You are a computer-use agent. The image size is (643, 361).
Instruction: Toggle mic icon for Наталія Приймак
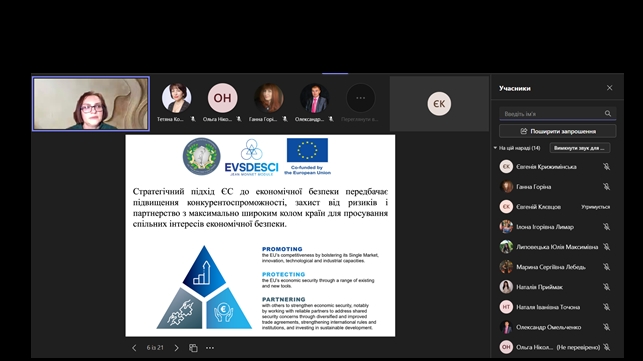[607, 287]
